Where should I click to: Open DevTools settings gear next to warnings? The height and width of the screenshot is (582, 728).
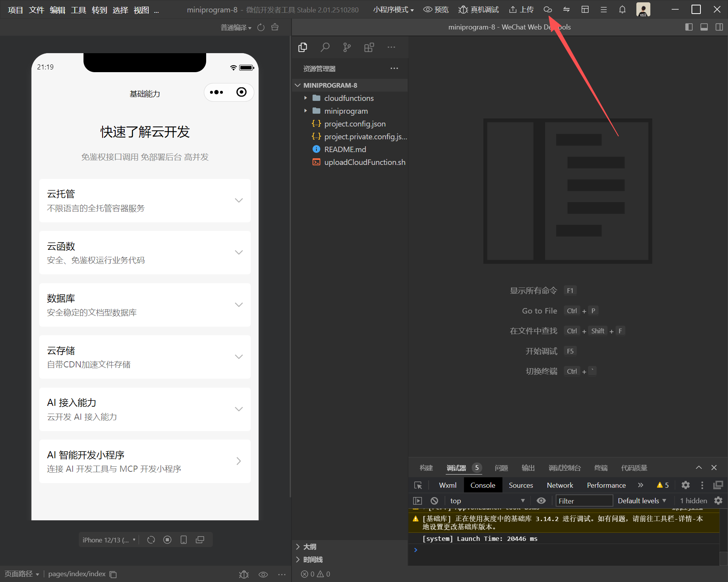[686, 485]
